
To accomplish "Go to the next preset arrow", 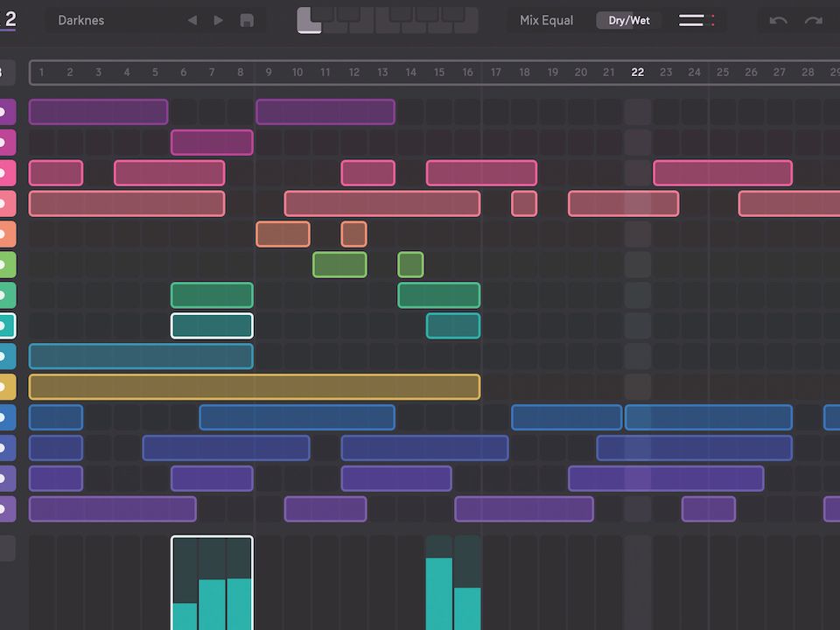I will pos(218,20).
